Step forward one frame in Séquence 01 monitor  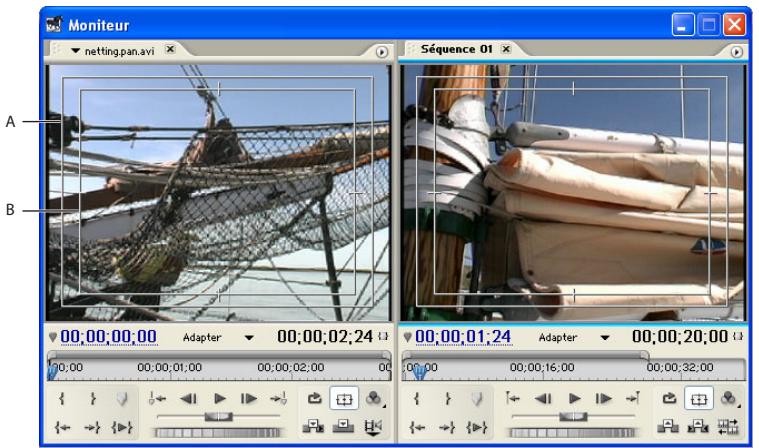click(x=604, y=399)
